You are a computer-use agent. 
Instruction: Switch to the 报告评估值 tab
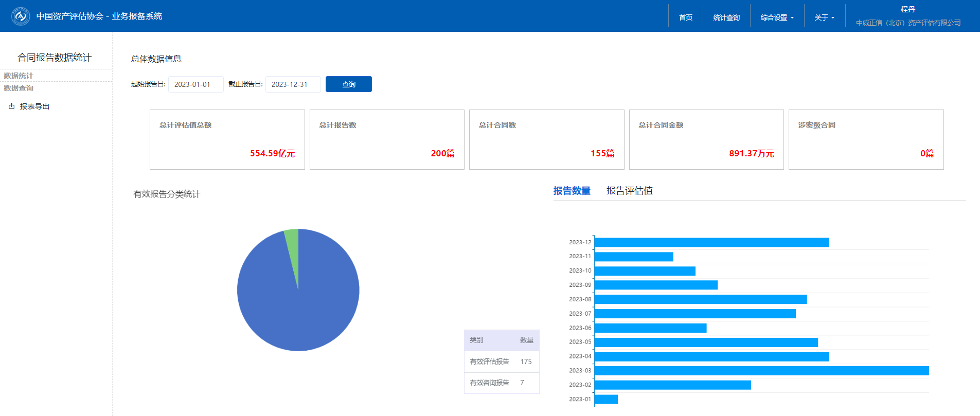tap(629, 191)
